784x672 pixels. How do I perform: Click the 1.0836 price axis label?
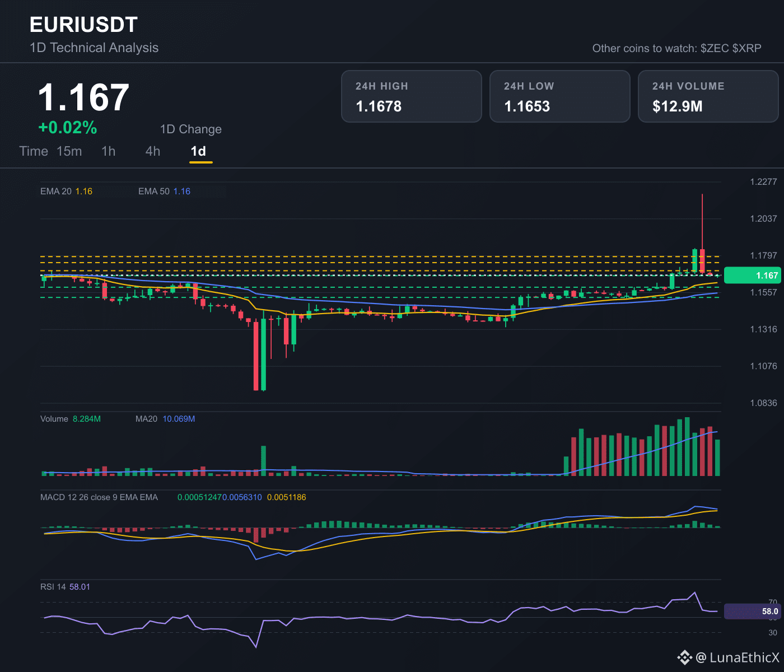click(764, 403)
